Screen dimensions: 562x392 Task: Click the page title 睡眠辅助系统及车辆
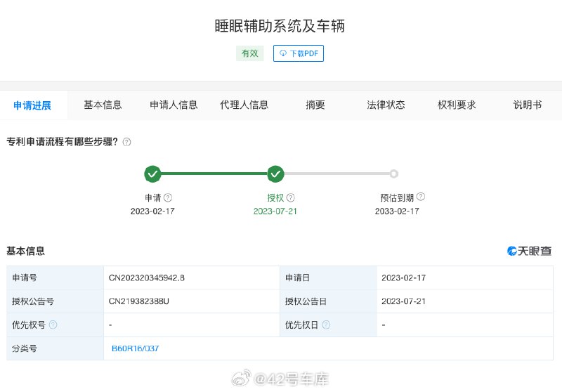click(x=280, y=26)
